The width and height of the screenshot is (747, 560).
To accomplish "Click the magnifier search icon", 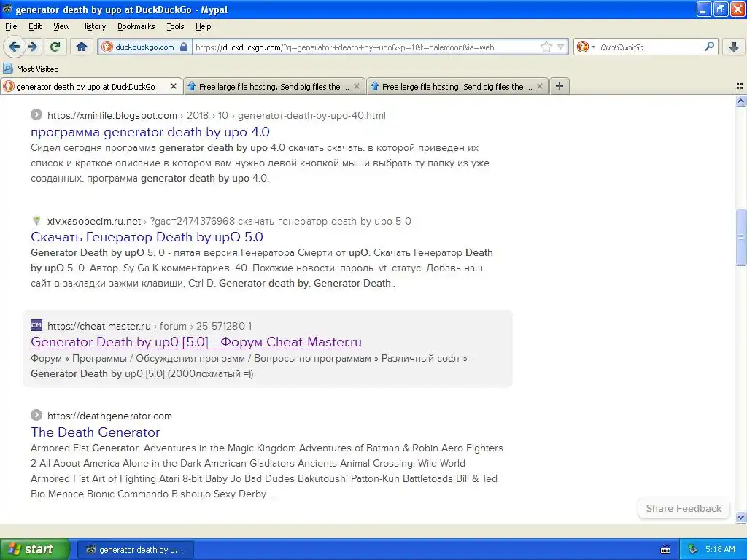I will click(x=709, y=47).
